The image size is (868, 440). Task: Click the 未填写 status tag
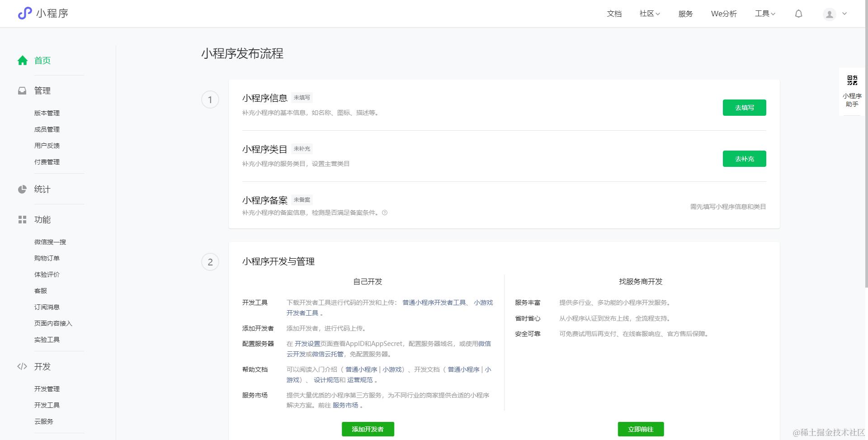302,98
